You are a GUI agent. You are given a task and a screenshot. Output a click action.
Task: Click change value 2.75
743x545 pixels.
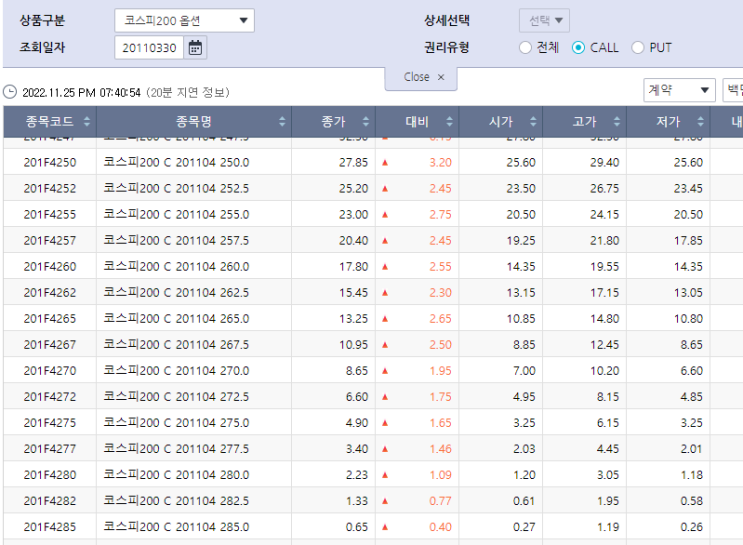[441, 215]
